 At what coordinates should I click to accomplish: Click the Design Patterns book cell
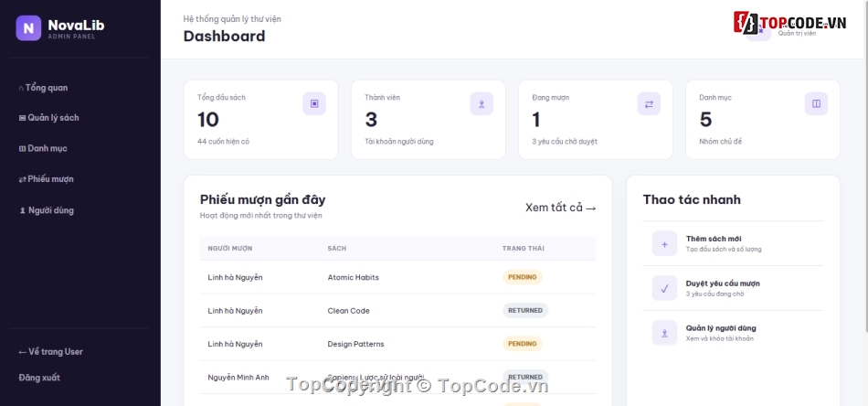355,344
